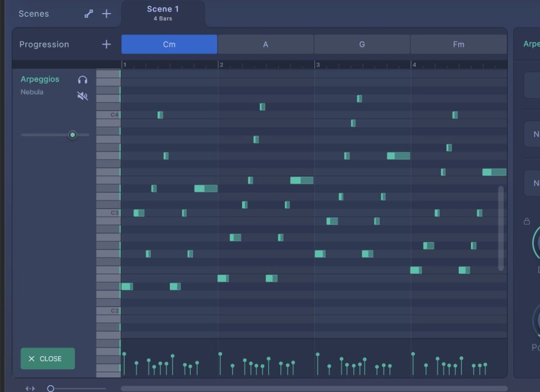The image size is (540, 392).
Task: Click the scene chain link icon
Action: [x=89, y=14]
